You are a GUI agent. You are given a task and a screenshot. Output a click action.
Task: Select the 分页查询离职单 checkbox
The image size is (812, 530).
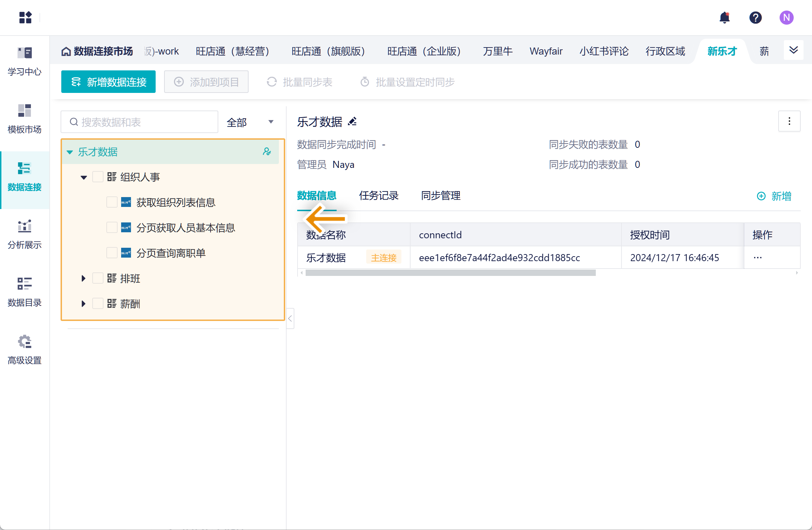112,253
